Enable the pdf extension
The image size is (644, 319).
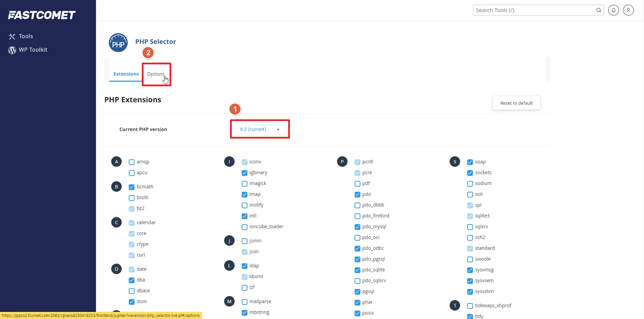tap(357, 184)
